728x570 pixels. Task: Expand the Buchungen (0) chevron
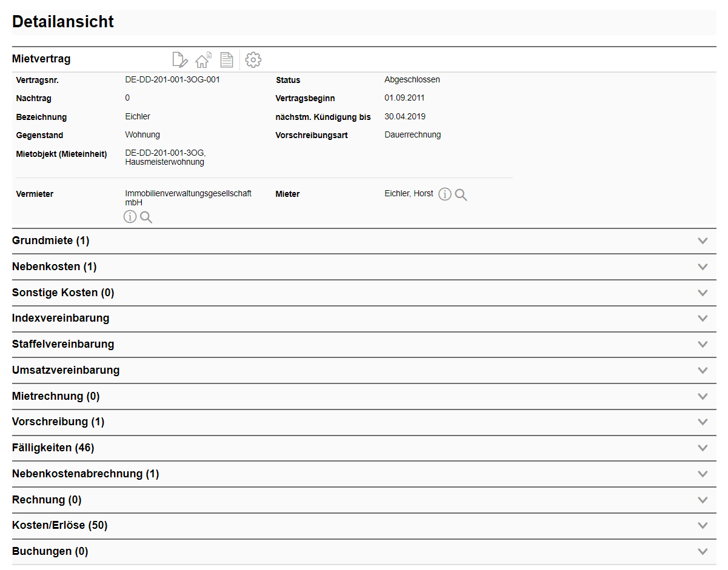703,552
